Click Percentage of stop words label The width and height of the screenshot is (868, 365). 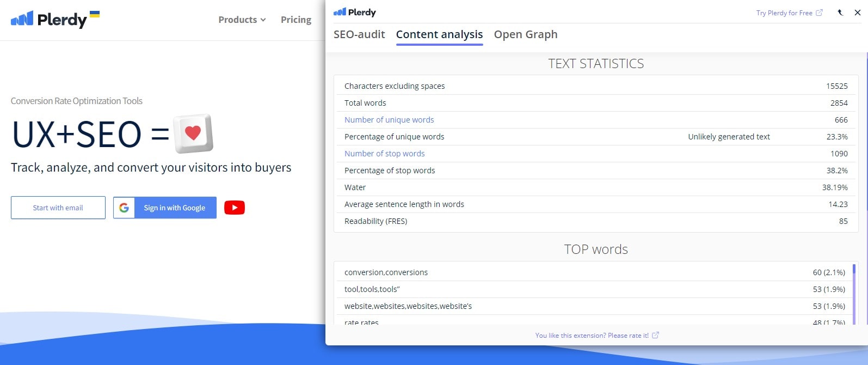coord(390,171)
